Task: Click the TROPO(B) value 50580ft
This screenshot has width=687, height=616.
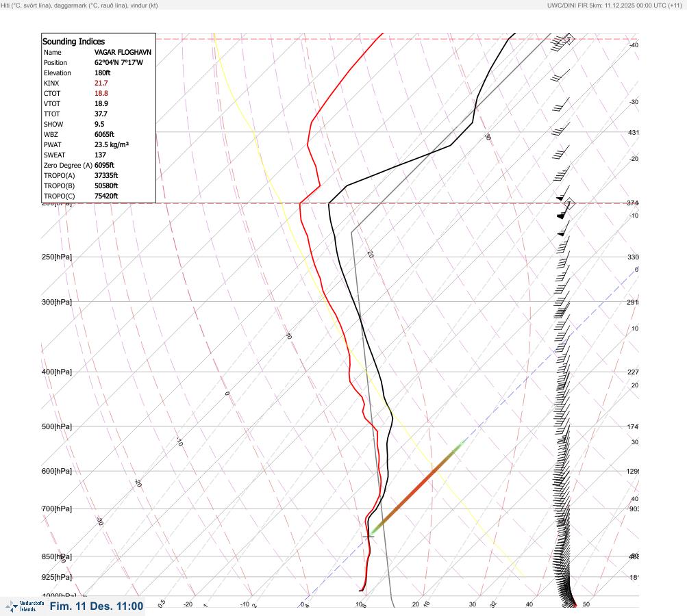Action: (x=106, y=185)
